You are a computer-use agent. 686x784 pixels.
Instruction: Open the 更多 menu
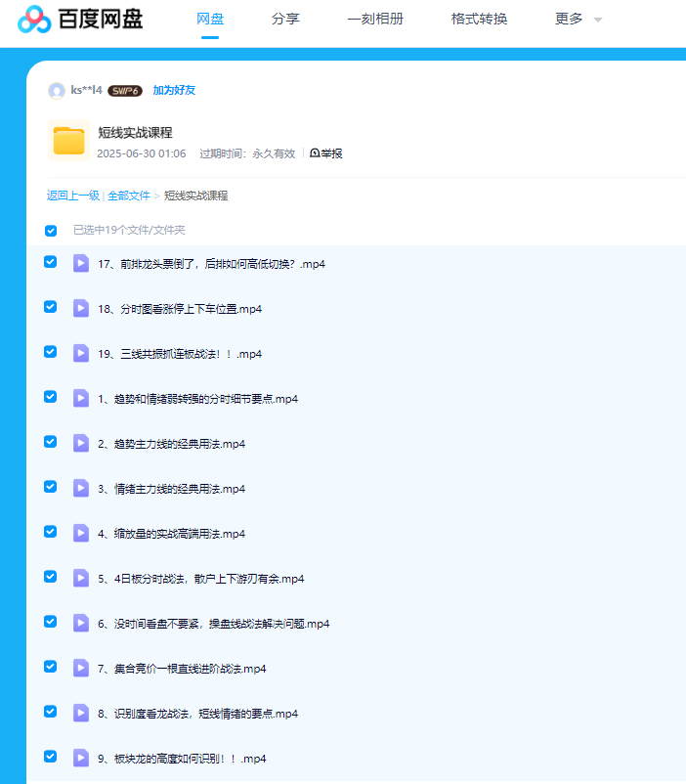[x=569, y=19]
